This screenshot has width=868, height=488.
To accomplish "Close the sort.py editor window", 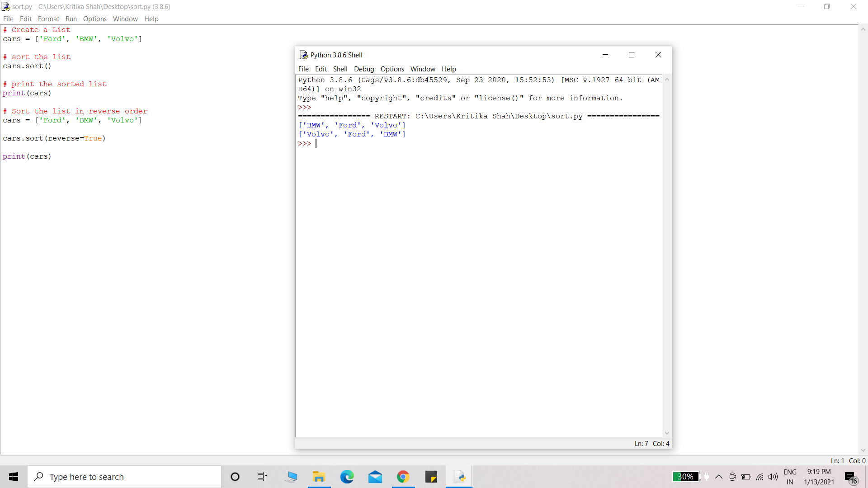I will [x=854, y=6].
